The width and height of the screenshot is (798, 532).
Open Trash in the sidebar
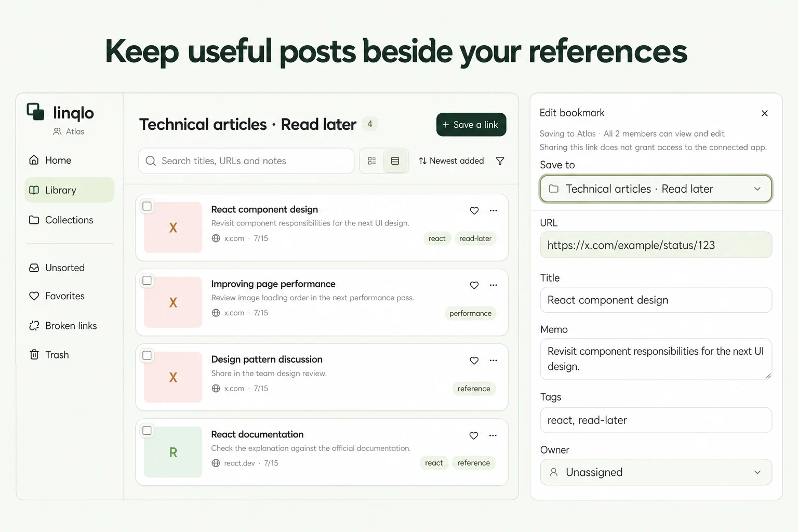tap(70, 355)
